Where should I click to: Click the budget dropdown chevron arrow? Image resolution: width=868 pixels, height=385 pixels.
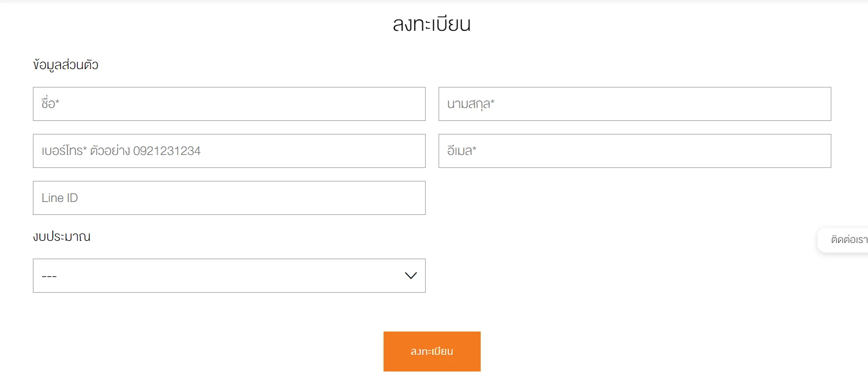(411, 275)
